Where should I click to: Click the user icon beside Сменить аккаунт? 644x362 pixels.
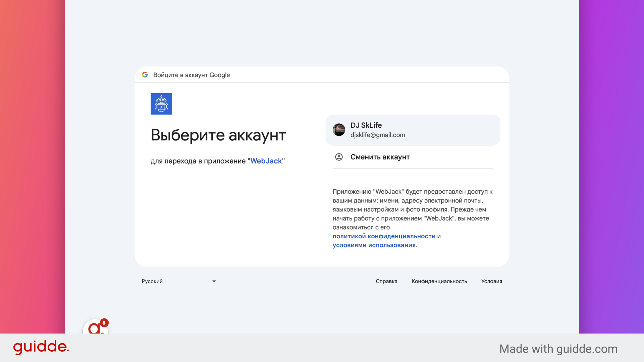pyautogui.click(x=339, y=157)
